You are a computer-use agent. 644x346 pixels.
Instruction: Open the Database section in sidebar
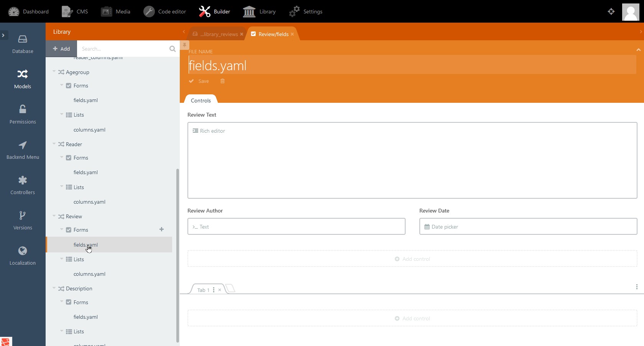(x=23, y=44)
